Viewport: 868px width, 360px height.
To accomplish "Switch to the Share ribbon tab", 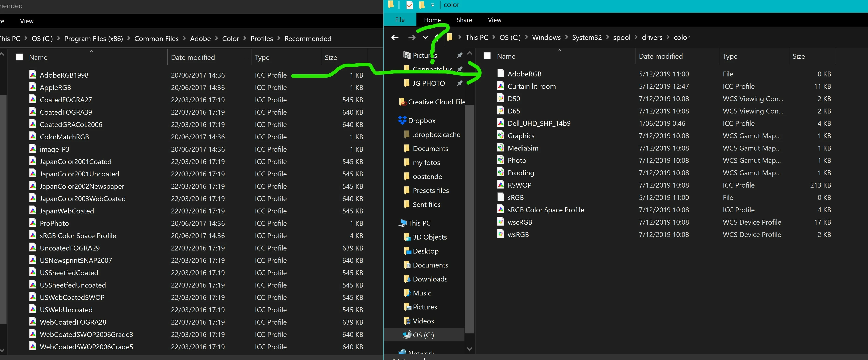I will [x=464, y=20].
